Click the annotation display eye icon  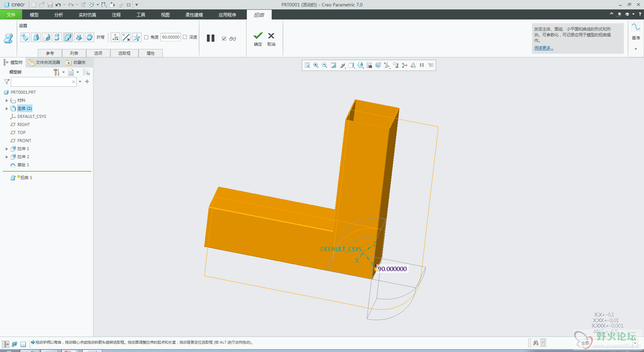[396, 65]
